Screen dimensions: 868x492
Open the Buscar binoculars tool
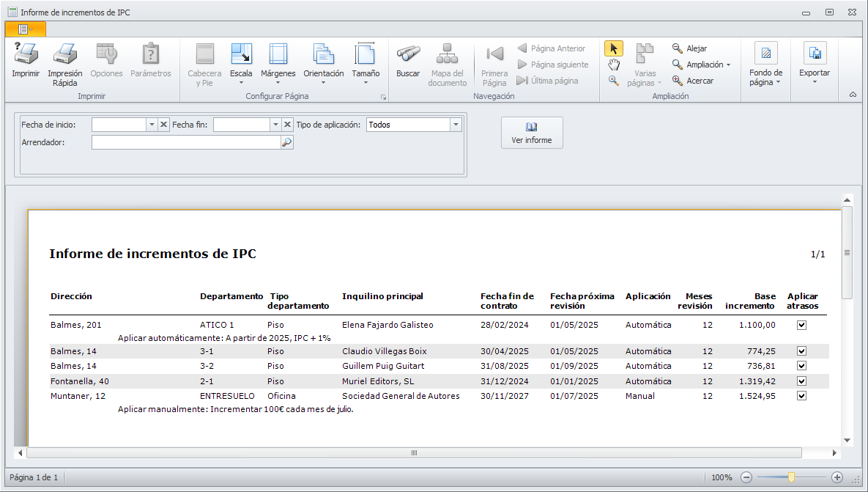tap(408, 55)
